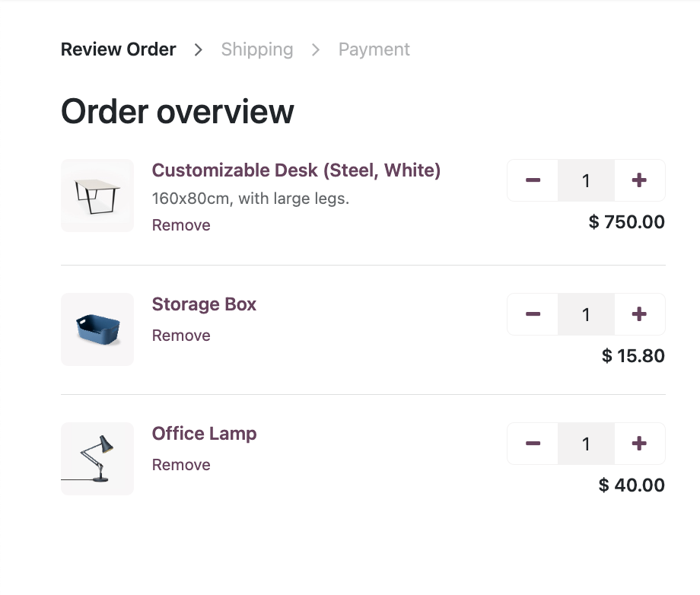The width and height of the screenshot is (700, 595).
Task: Select the Review Order step
Action: tap(119, 49)
